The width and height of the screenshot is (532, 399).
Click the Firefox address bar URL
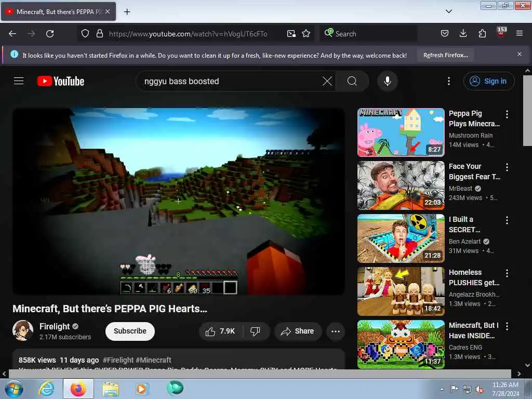click(x=188, y=34)
